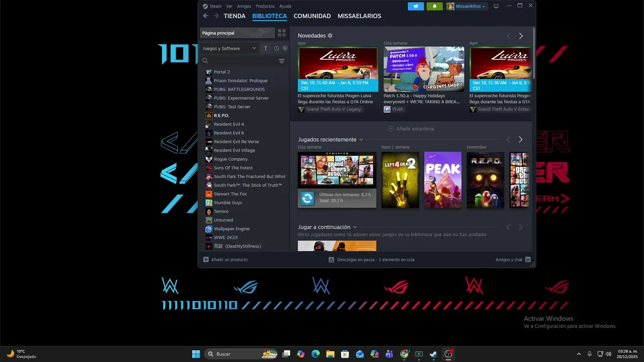Screen dimensions: 644x362
Task: Advance Jugar a continuación shelf right arrow
Action: 521,227
